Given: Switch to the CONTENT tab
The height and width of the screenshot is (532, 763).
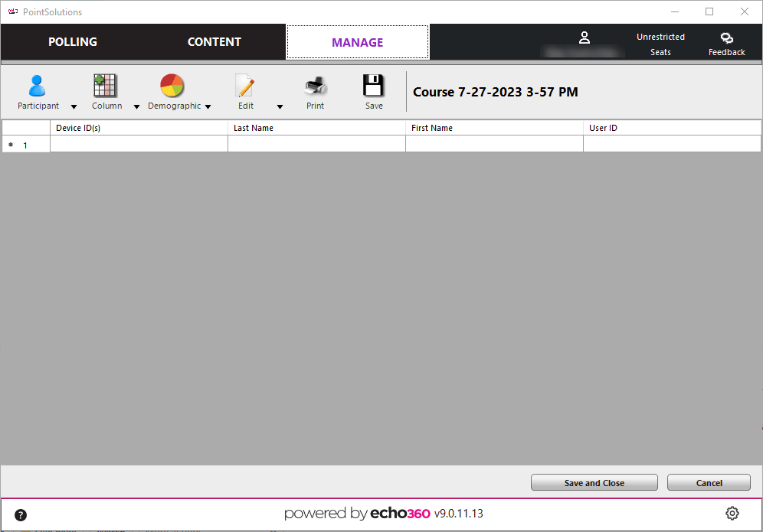Looking at the screenshot, I should coord(214,42).
